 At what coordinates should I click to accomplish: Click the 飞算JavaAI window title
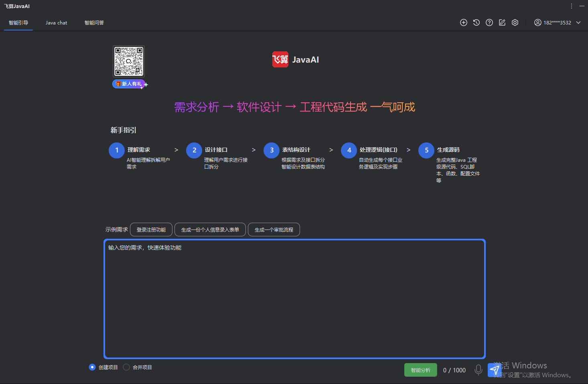pos(17,6)
